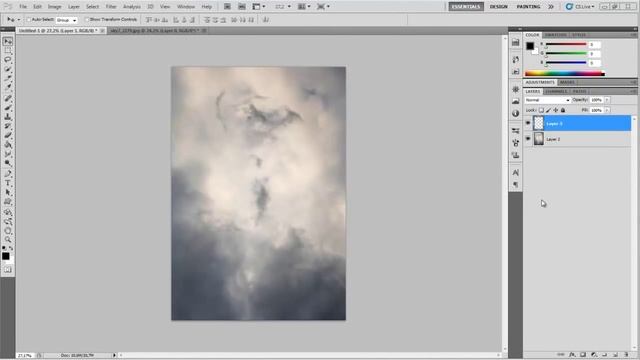Image resolution: width=640 pixels, height=360 pixels.
Task: Enable Show Transform Controls checkbox
Action: tap(87, 20)
